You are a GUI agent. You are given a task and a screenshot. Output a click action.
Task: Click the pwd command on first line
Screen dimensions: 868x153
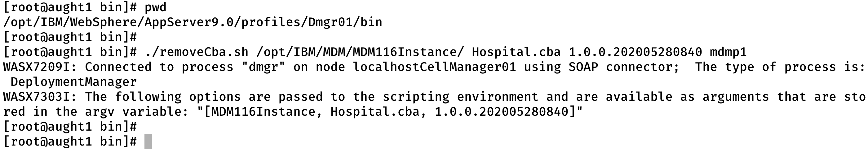(156, 7)
